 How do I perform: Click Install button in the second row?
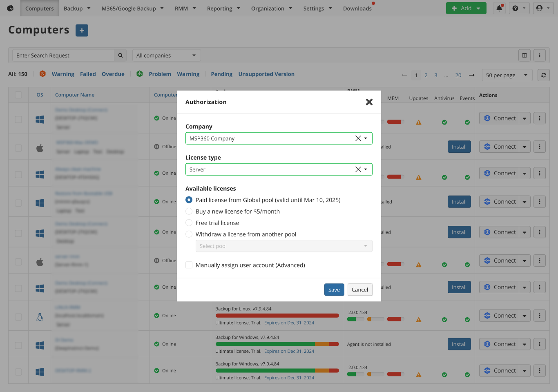[459, 147]
